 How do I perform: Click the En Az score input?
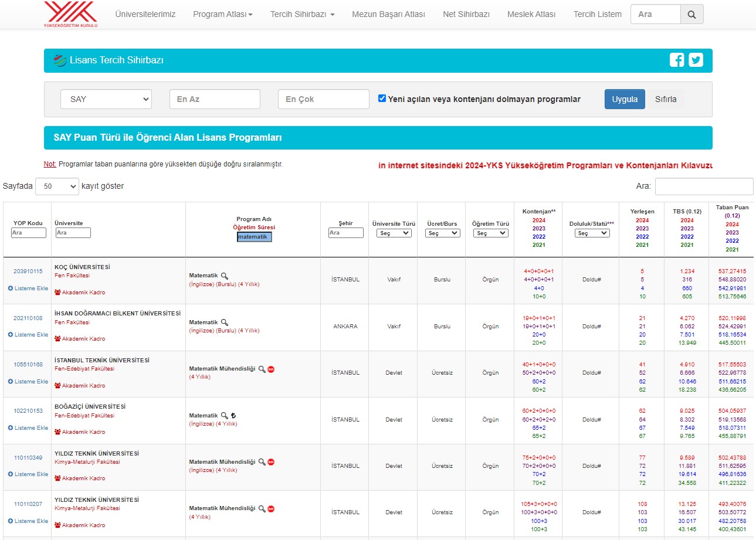215,99
